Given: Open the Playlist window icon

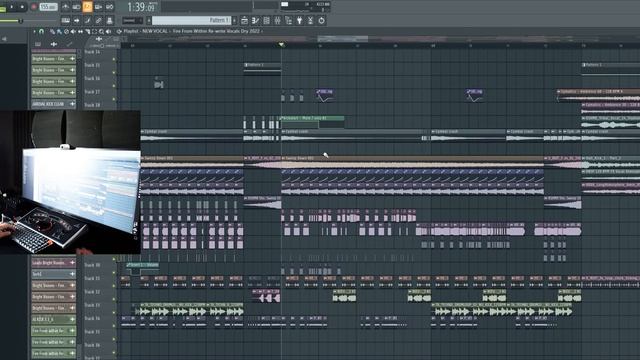Looking at the screenshot, I should point(244,20).
